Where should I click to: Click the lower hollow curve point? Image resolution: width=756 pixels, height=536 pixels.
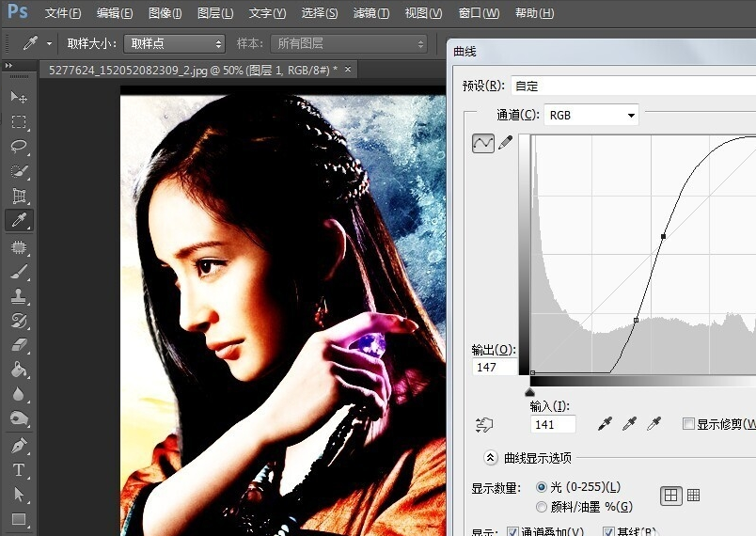(x=636, y=320)
